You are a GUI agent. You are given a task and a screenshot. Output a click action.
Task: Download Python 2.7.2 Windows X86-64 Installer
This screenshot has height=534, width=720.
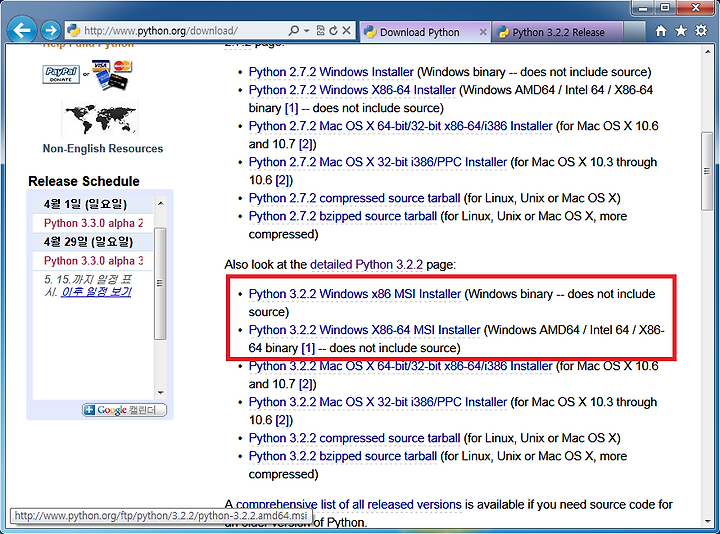pos(352,90)
